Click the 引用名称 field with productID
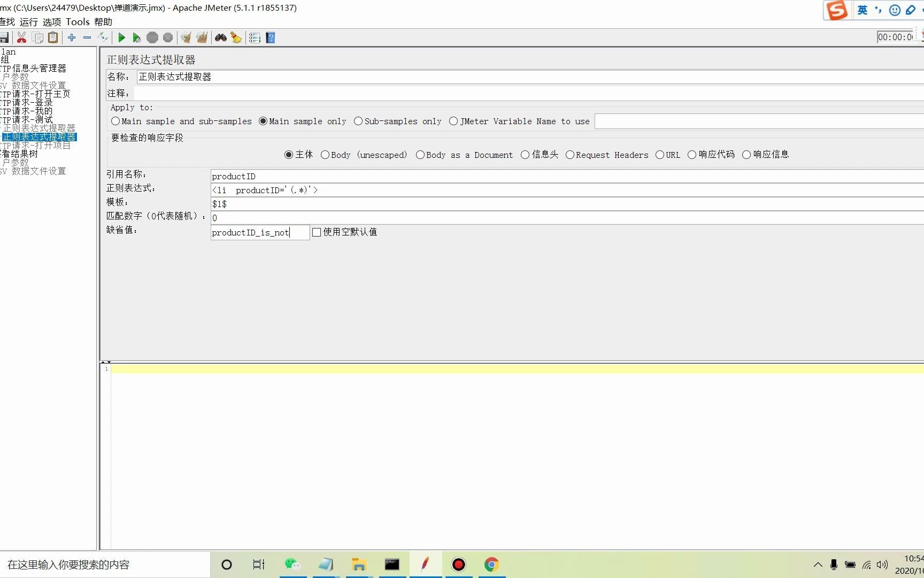This screenshot has width=924, height=578. click(567, 176)
